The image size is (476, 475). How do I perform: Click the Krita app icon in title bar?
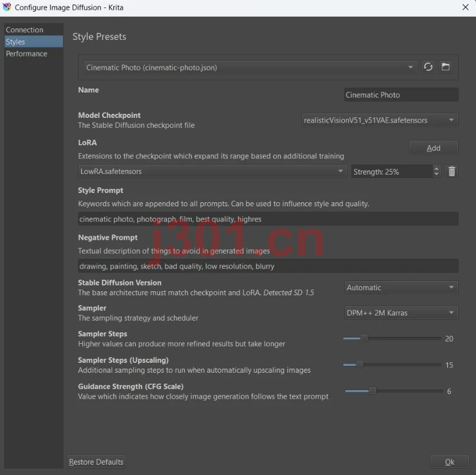pyautogui.click(x=7, y=7)
